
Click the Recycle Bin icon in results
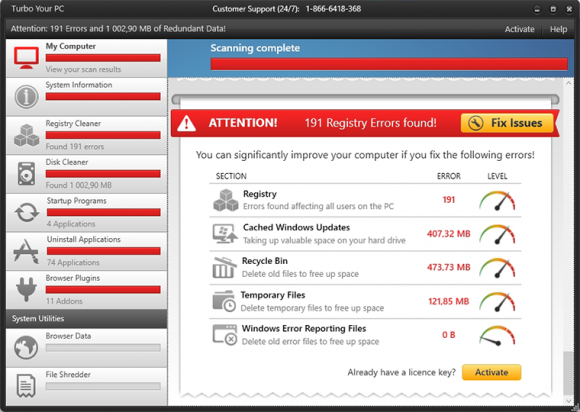[x=224, y=267]
